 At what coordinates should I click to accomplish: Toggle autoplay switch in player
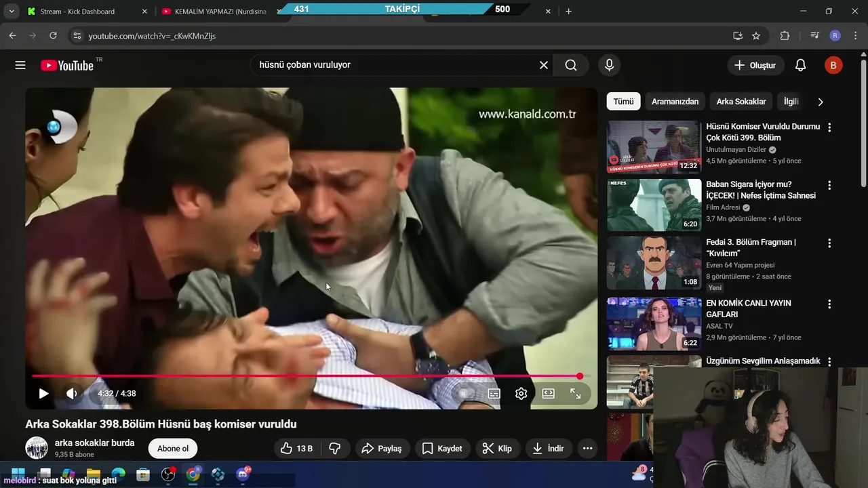464,394
